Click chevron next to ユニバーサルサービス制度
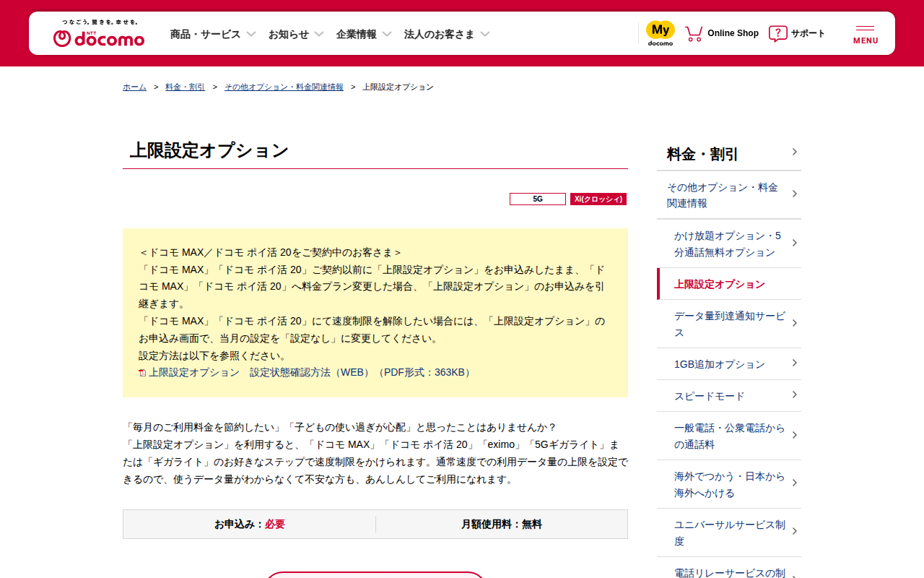924x578 pixels. tap(794, 531)
